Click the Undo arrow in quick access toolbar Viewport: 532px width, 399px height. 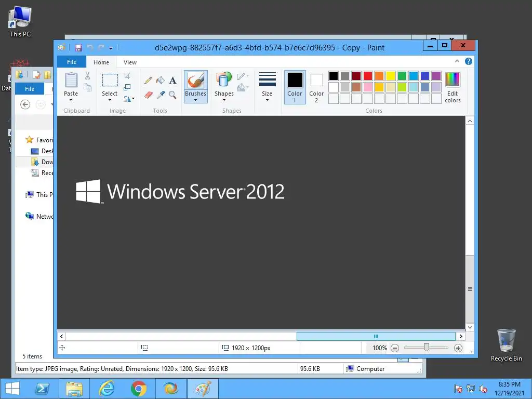(x=90, y=48)
